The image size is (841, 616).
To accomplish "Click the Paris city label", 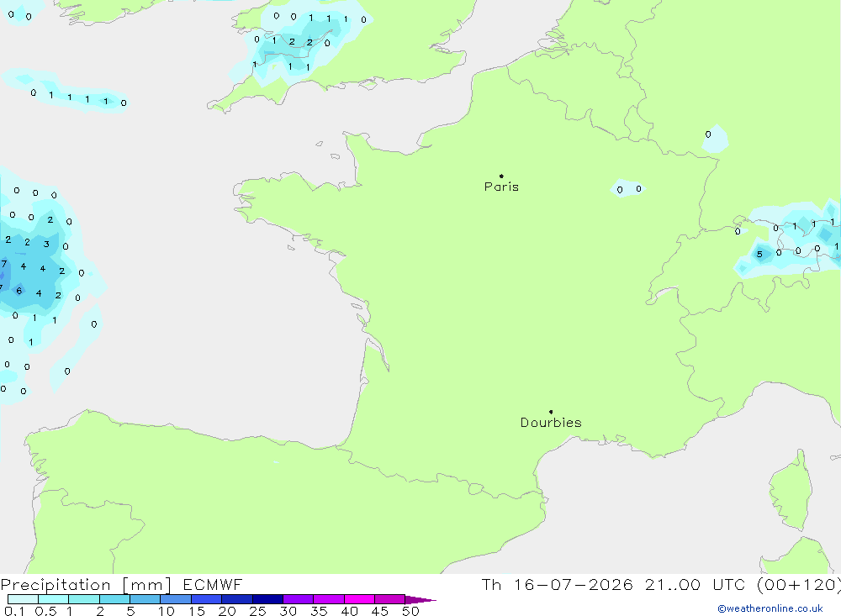I will click(501, 187).
